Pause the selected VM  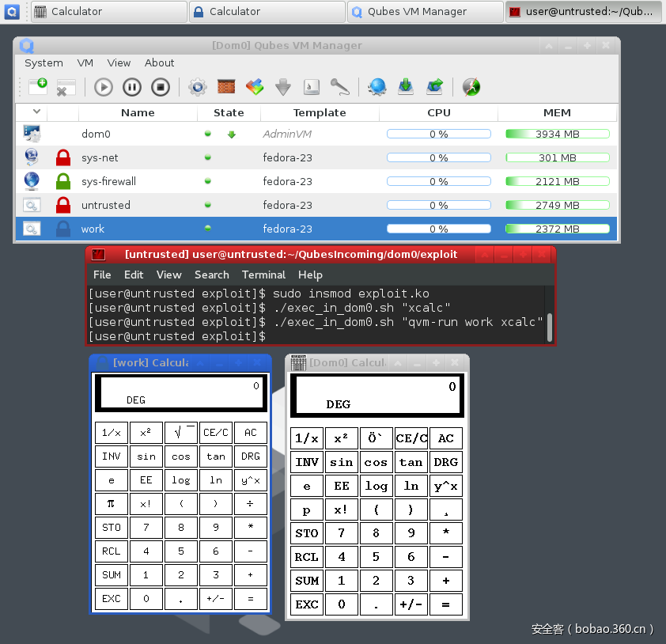[x=132, y=87]
